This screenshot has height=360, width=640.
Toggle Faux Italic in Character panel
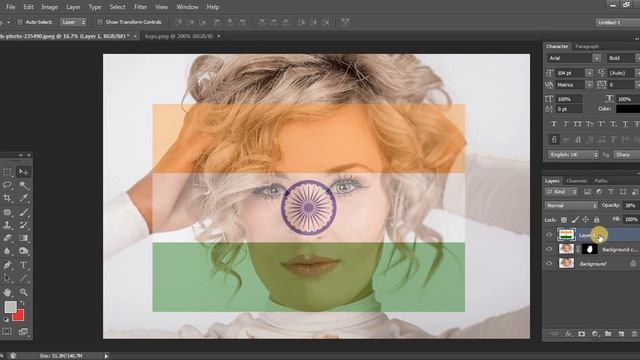pyautogui.click(x=565, y=124)
